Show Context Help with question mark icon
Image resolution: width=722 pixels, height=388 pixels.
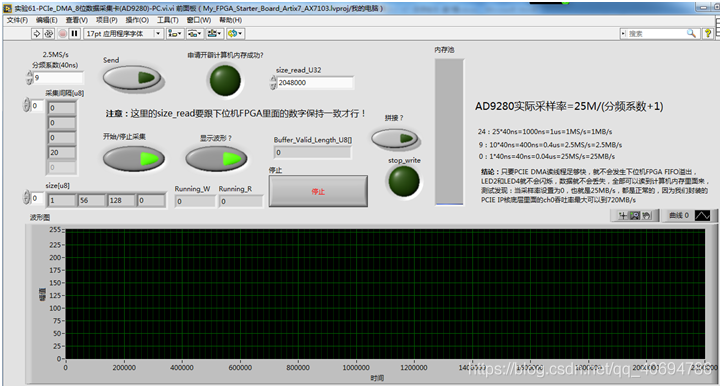point(708,33)
